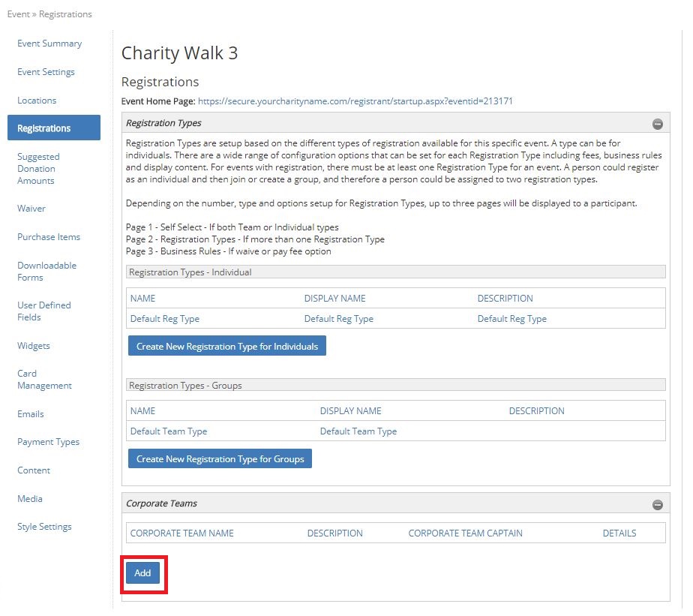Go to Widgets page
Viewport: 693px width, 616px height.
(34, 346)
